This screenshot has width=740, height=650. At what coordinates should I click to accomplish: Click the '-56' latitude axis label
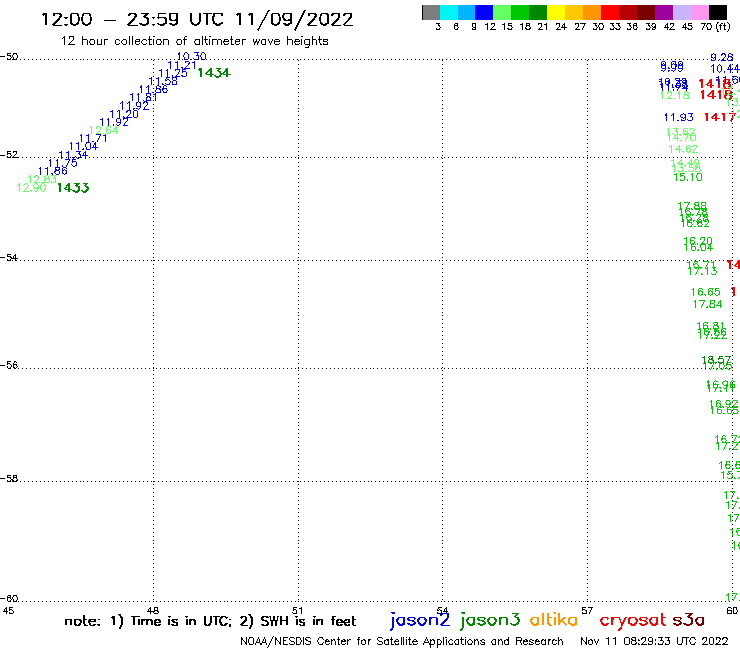click(x=9, y=365)
